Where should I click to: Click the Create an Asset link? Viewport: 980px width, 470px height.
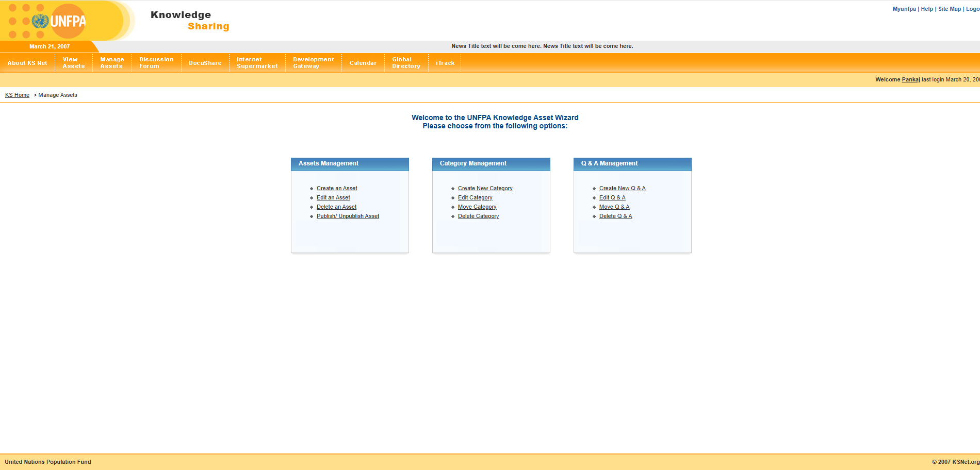pos(337,189)
